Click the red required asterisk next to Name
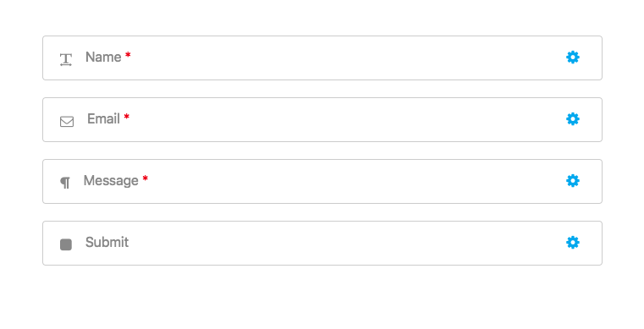The image size is (644, 329). [128, 55]
